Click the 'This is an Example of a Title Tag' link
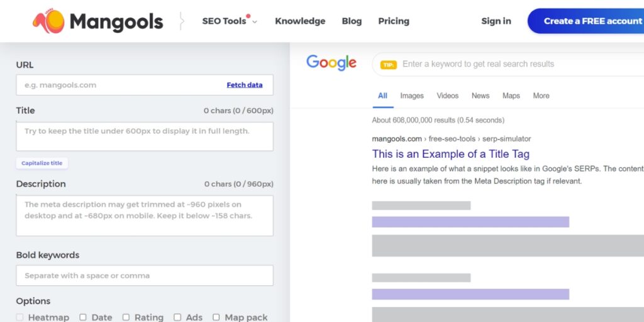Image resolution: width=644 pixels, height=322 pixels. coord(450,154)
